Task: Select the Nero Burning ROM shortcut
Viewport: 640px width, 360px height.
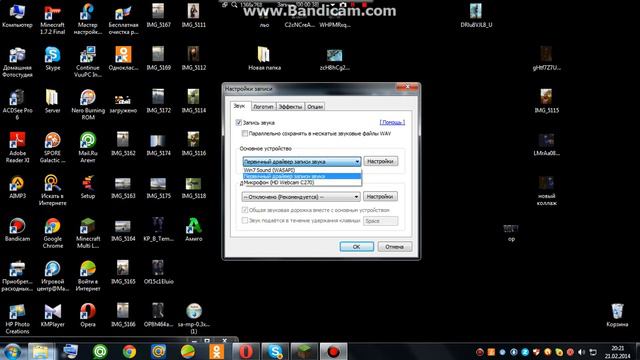Action: click(x=88, y=105)
